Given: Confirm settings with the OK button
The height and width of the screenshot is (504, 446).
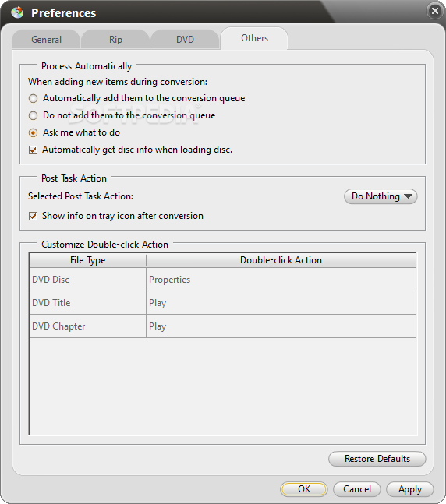Looking at the screenshot, I should point(304,489).
